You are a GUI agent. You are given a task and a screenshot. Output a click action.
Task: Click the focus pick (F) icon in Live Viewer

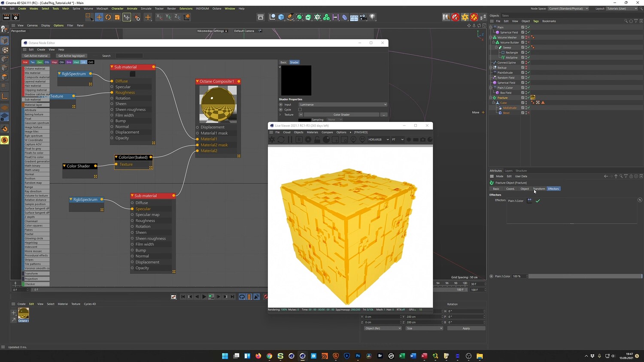(x=353, y=139)
